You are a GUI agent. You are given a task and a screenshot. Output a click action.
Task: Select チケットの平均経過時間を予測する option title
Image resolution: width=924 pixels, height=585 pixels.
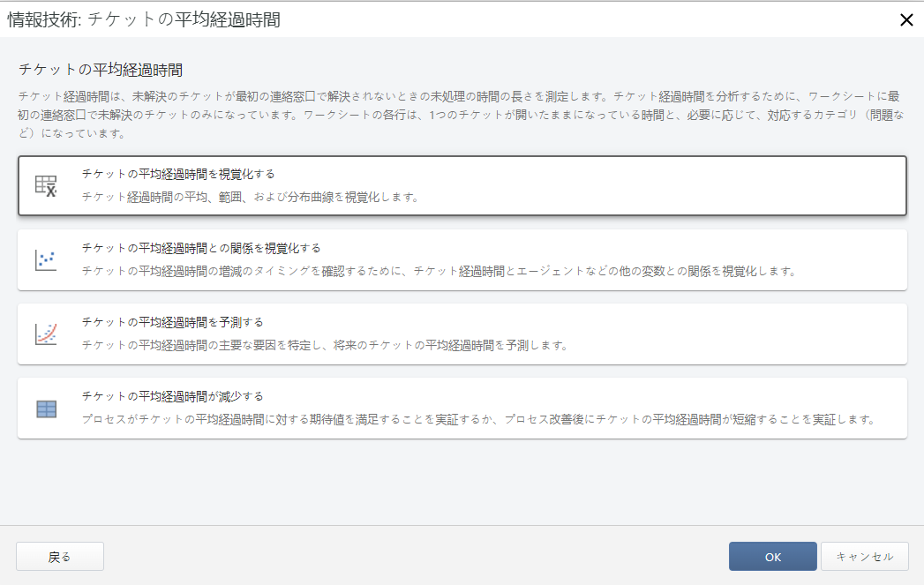(x=172, y=322)
